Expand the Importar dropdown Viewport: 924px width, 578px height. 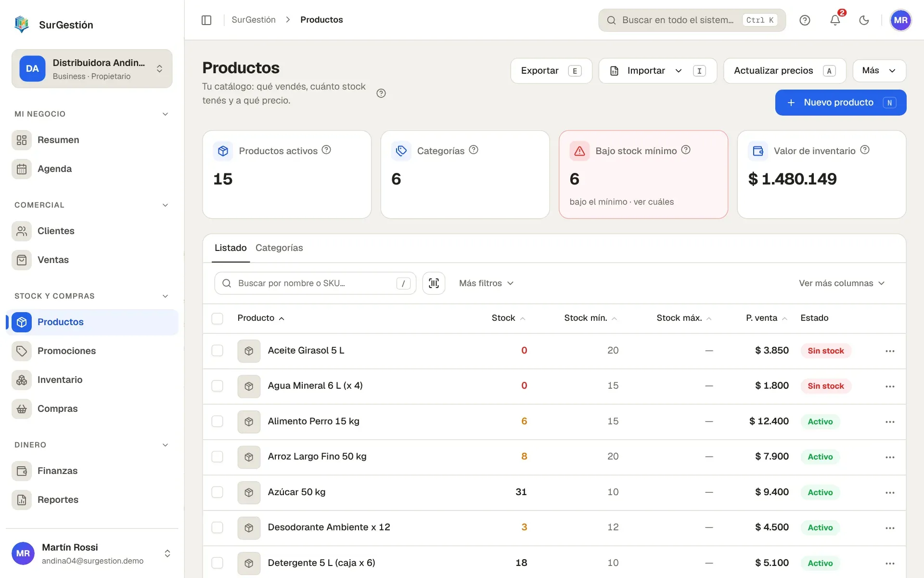click(657, 71)
